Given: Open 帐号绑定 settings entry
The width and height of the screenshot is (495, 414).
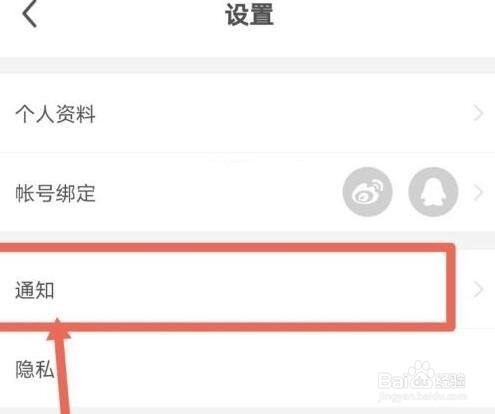Looking at the screenshot, I should pos(247,193).
